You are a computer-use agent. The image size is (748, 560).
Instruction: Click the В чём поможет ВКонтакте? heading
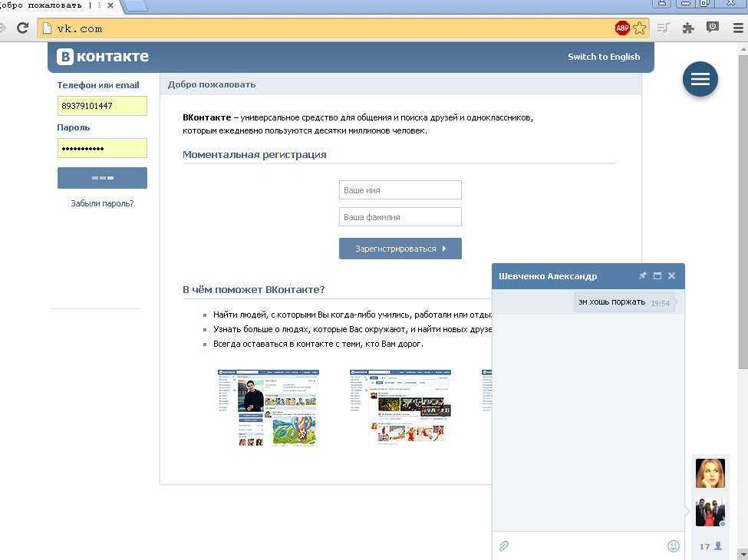pyautogui.click(x=254, y=289)
